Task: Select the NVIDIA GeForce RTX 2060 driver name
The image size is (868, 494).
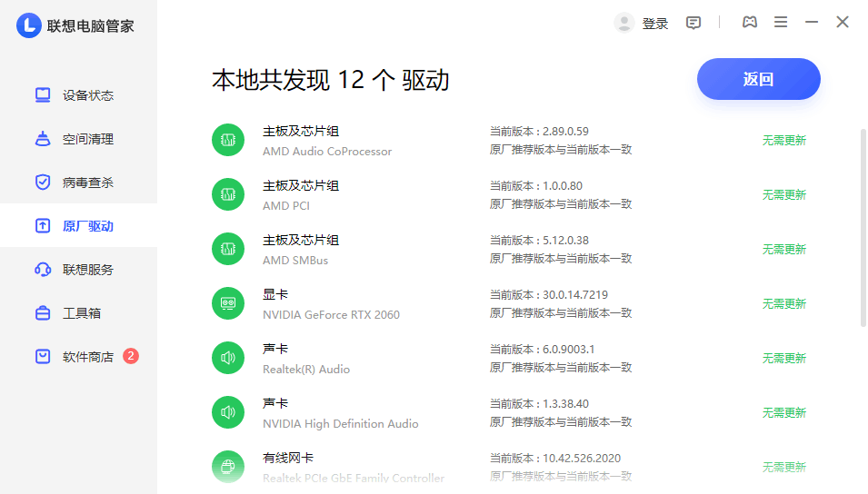Action: pyautogui.click(x=331, y=315)
